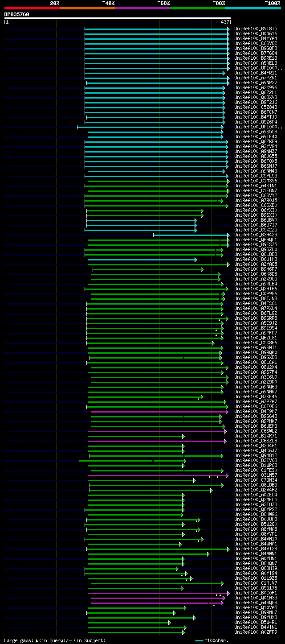Viewport: 285px width, 644px height.
Task: Open hit UniRef100_B4FR11
Action: (x=256, y=73)
